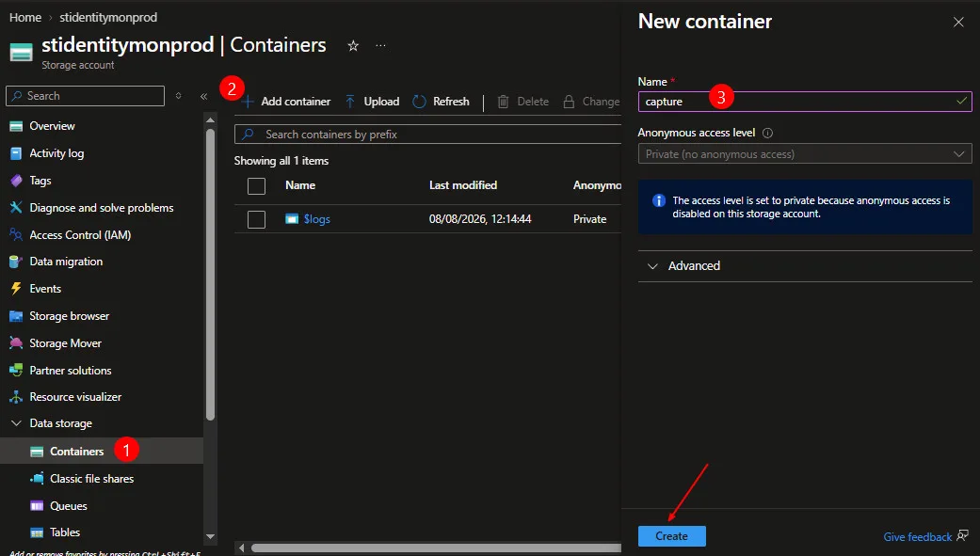Click the Add container button
The height and width of the screenshot is (556, 980).
point(286,102)
